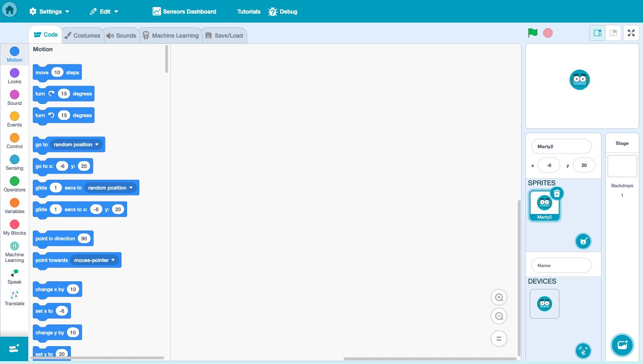This screenshot has height=364, width=643.
Task: Select the Marty2 sprite thumbnail
Action: [x=545, y=206]
